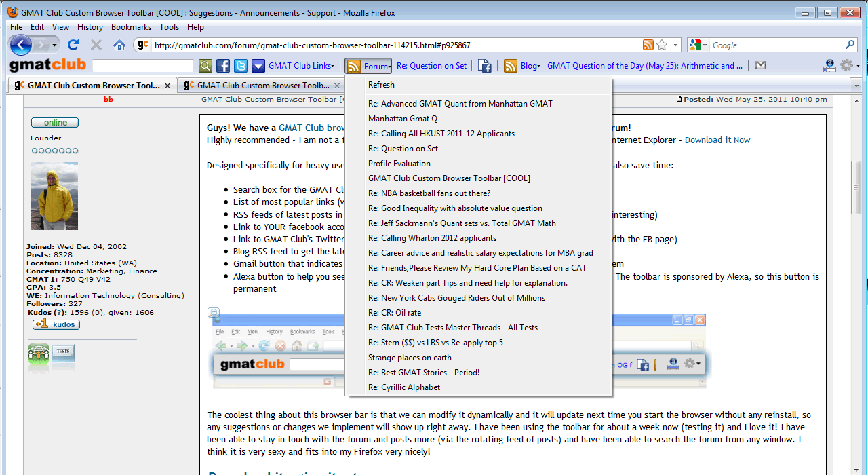The image size is (868, 475).
Task: Click the rotating Re: Question on Set toolbar link
Action: 432,66
